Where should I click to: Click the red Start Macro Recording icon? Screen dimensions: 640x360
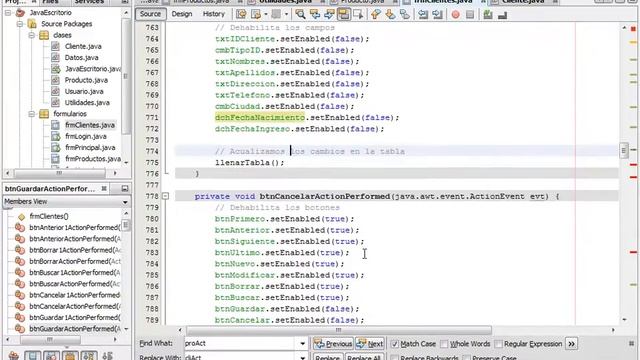point(456,15)
